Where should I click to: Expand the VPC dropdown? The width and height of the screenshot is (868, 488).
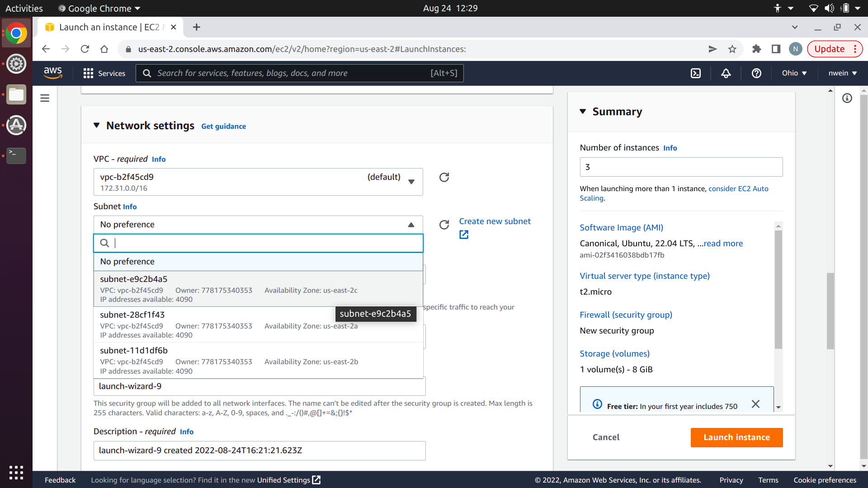411,182
